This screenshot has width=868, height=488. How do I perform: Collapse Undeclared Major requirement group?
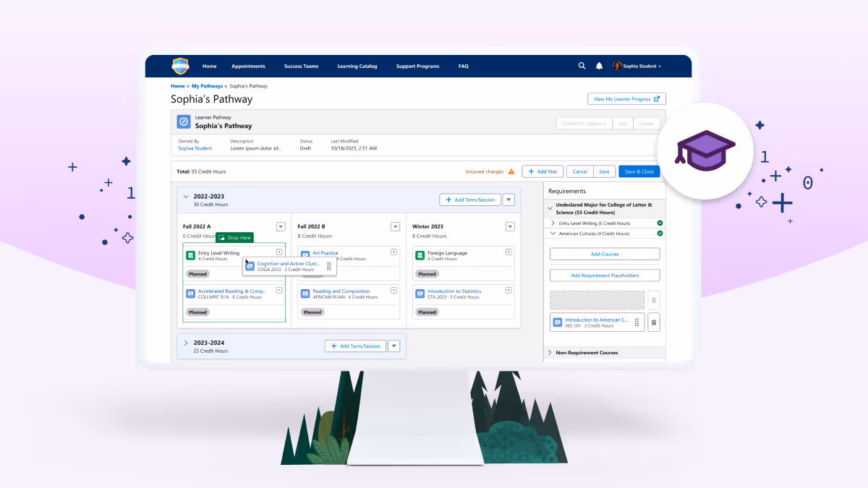(550, 208)
